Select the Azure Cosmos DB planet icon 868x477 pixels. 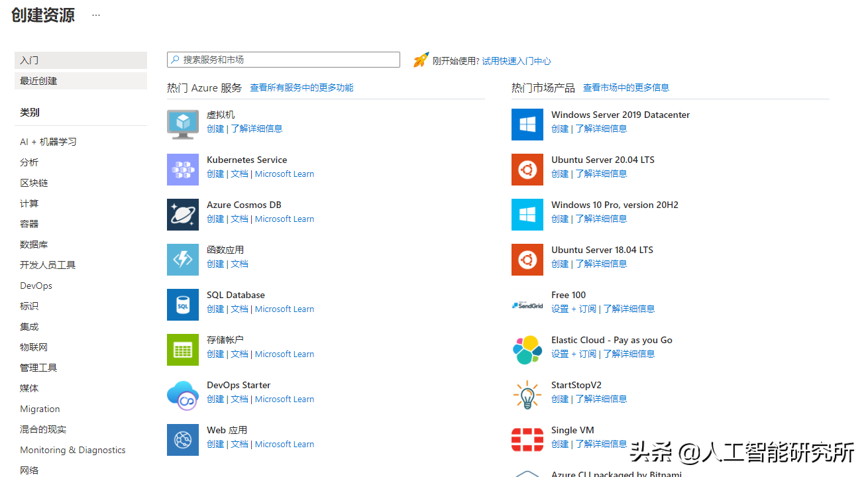pyautogui.click(x=183, y=215)
